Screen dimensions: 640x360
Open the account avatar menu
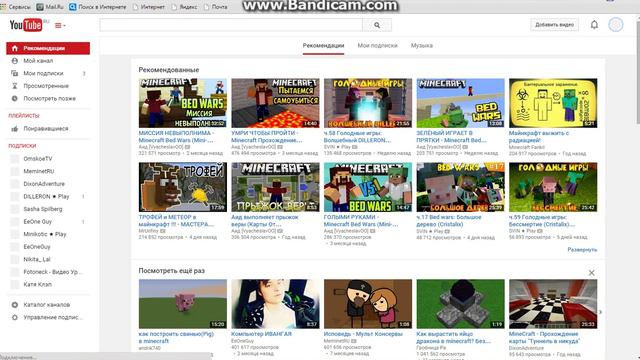616,24
